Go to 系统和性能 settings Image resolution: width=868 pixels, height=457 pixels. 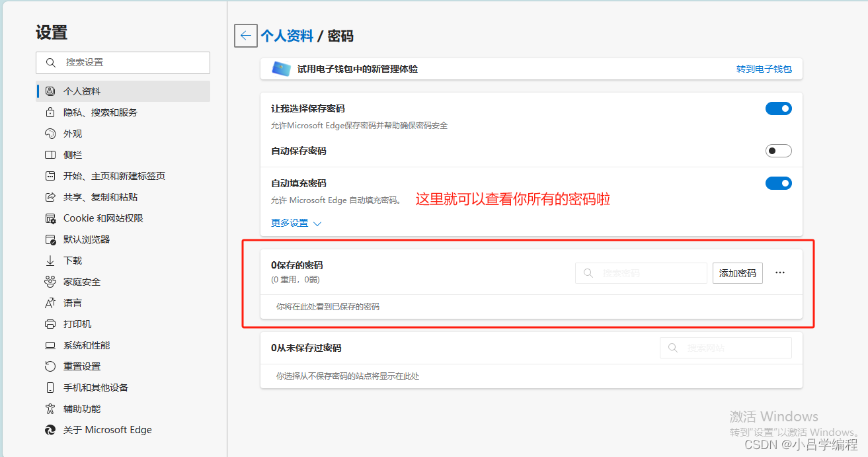tap(124, 345)
